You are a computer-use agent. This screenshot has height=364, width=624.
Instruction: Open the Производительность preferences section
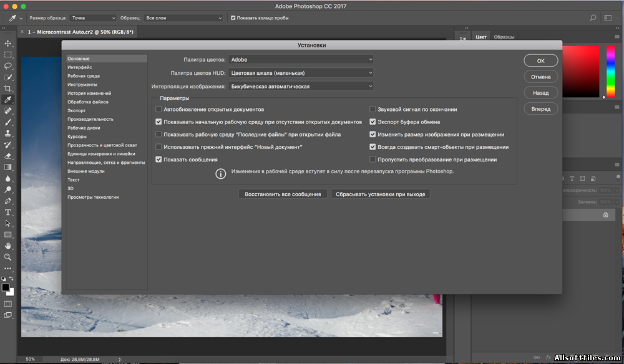click(x=90, y=119)
